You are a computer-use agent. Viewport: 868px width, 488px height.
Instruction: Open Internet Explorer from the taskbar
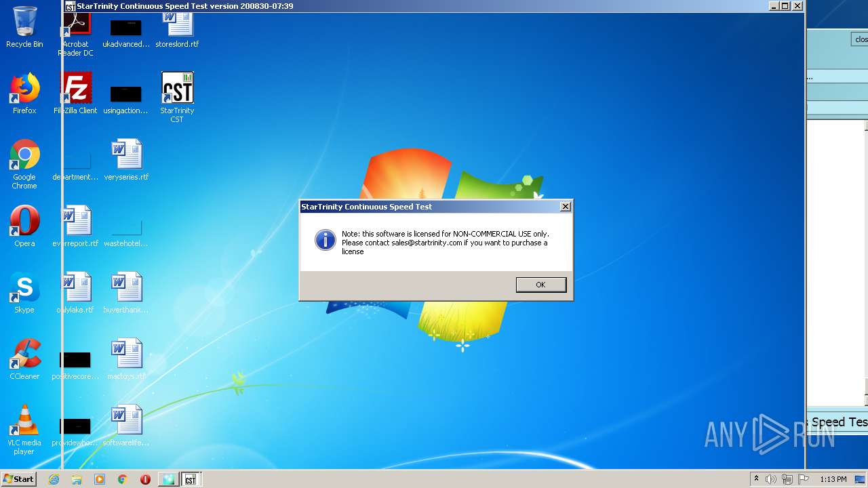pos(54,479)
